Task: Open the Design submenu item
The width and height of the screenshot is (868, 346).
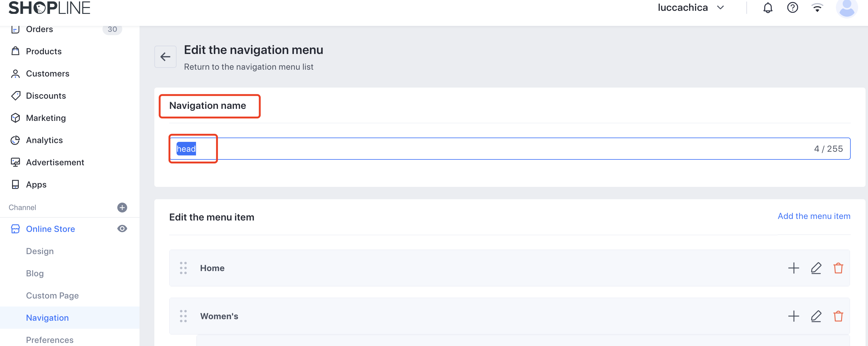Action: click(40, 251)
